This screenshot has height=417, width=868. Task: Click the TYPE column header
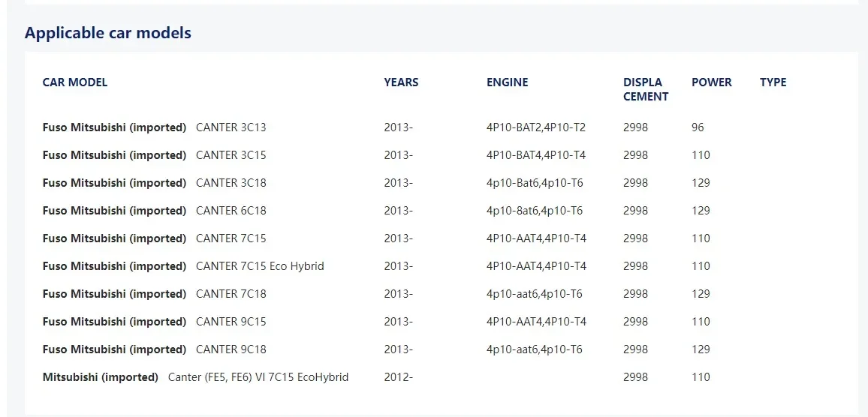(773, 82)
